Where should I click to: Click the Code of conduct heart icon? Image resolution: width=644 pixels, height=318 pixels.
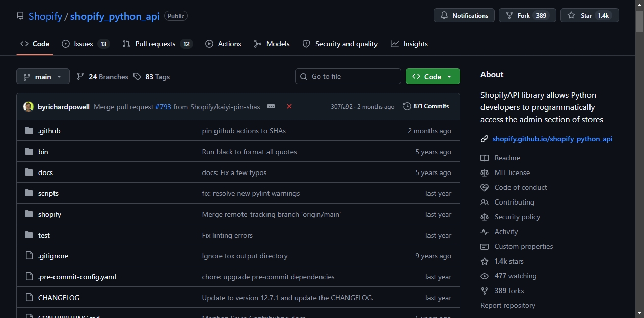485,187
